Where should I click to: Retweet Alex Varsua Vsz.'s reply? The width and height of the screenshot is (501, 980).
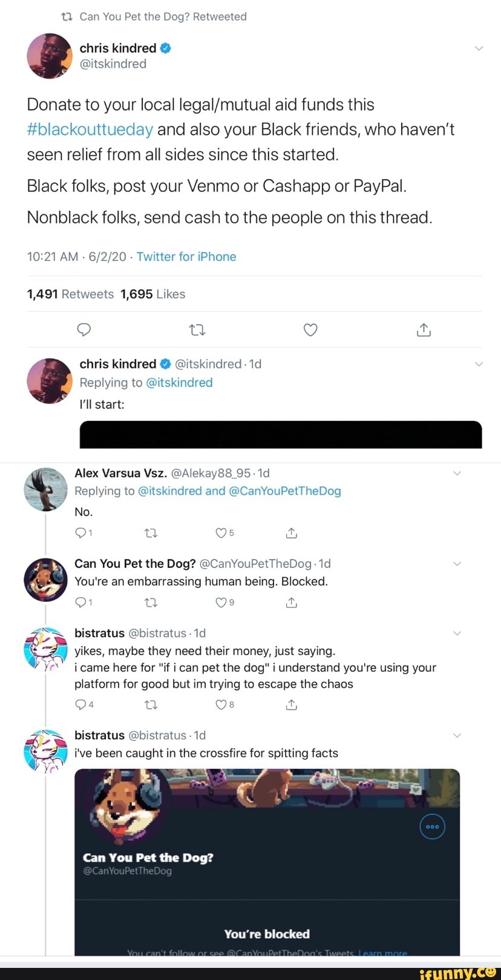151,533
